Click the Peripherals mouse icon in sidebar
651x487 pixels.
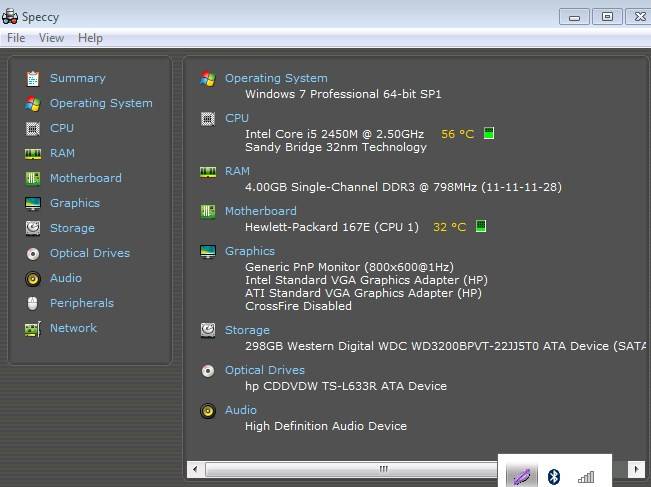pyautogui.click(x=32, y=303)
